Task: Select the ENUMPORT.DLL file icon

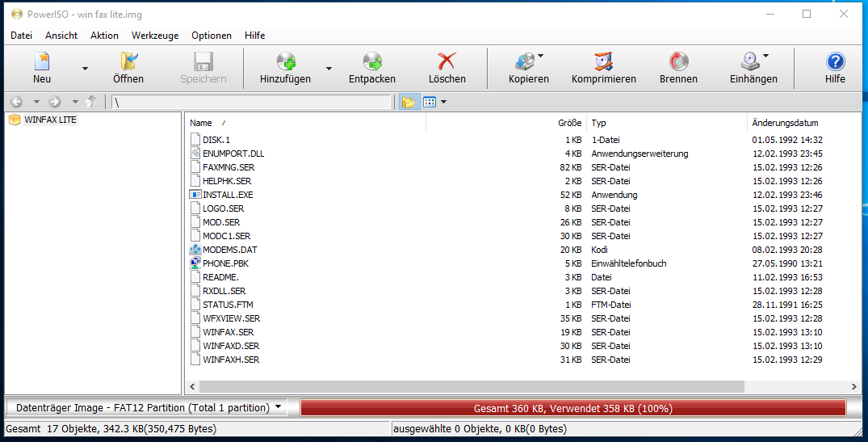Action: click(195, 154)
